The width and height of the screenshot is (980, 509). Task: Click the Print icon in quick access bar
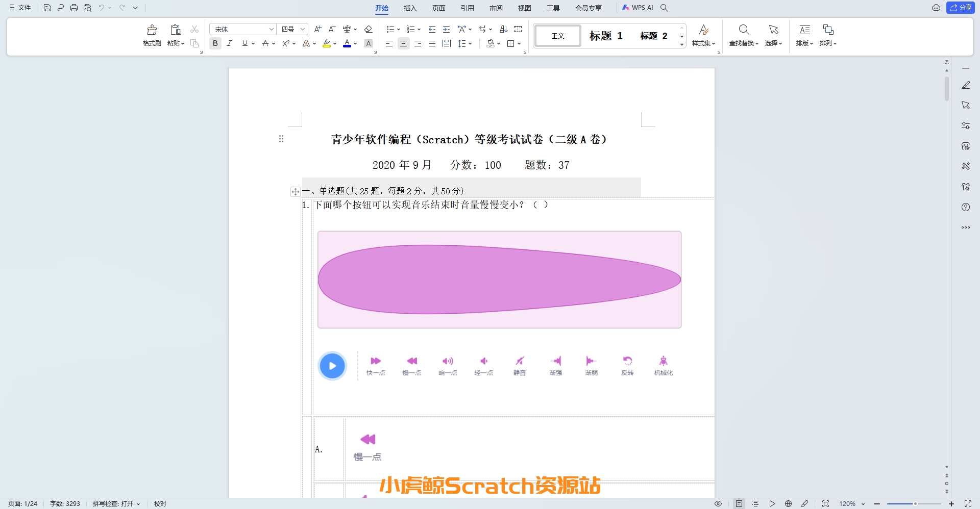(x=74, y=8)
